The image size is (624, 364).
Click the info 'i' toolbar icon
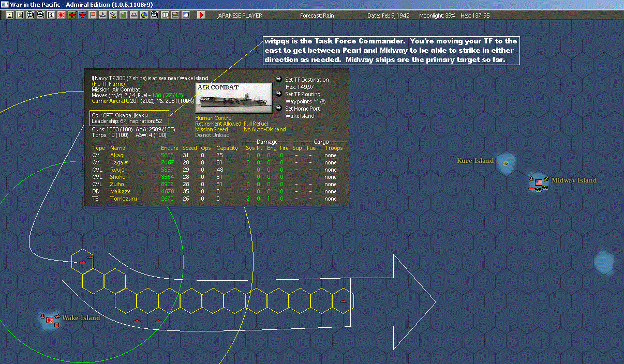pos(51,15)
